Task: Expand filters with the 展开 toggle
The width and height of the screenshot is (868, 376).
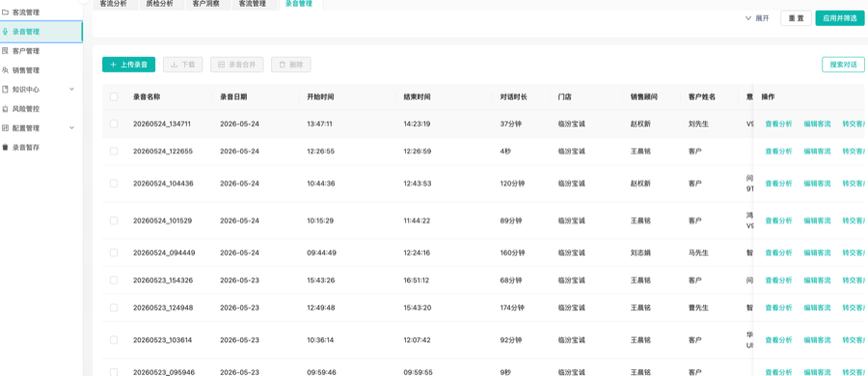Action: coord(757,18)
